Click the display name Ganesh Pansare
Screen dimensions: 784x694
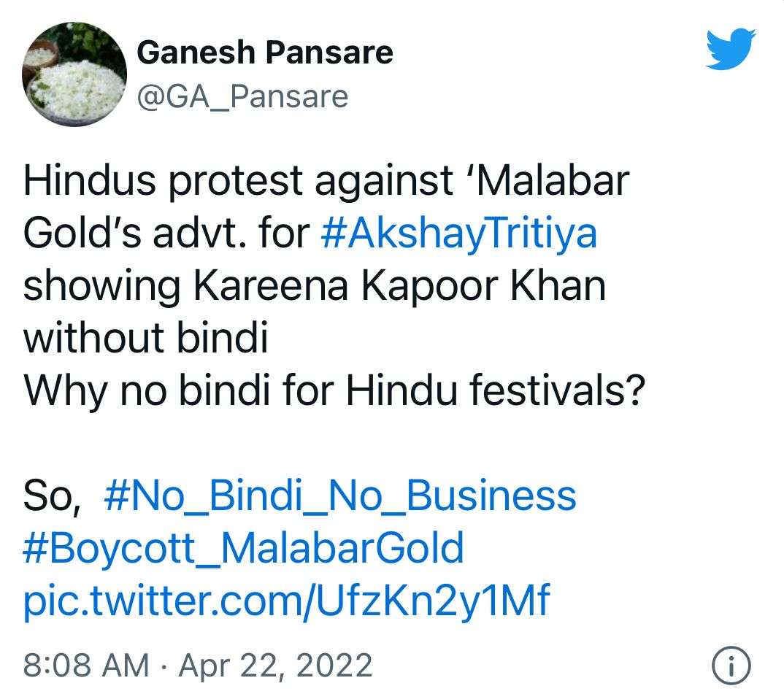click(264, 53)
